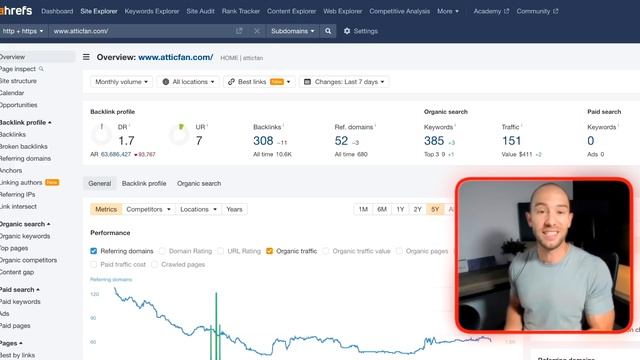The height and width of the screenshot is (360, 640).
Task: Set chart range to 5Y
Action: click(435, 209)
